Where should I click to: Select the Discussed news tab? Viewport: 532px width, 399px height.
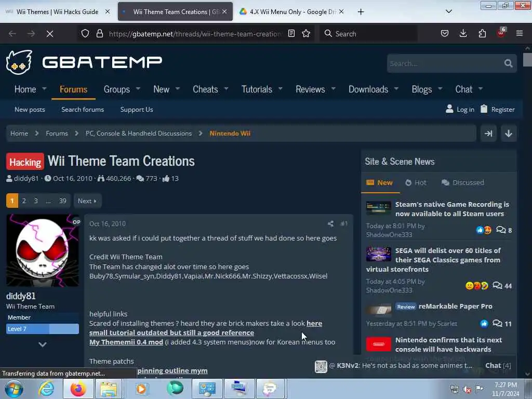point(462,182)
